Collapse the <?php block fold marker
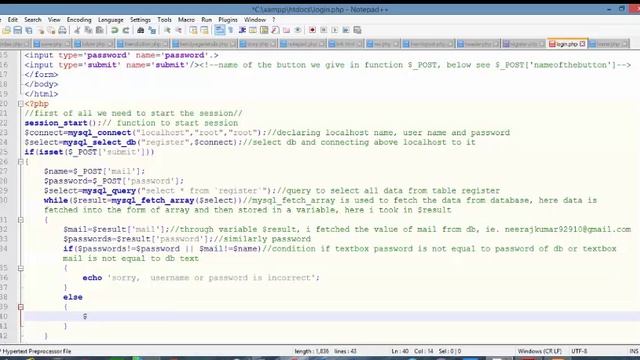 [20, 104]
